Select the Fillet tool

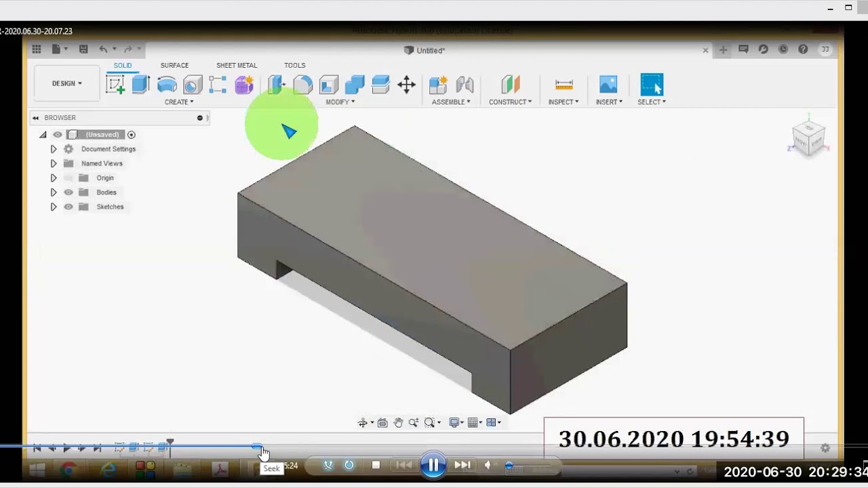pos(303,85)
